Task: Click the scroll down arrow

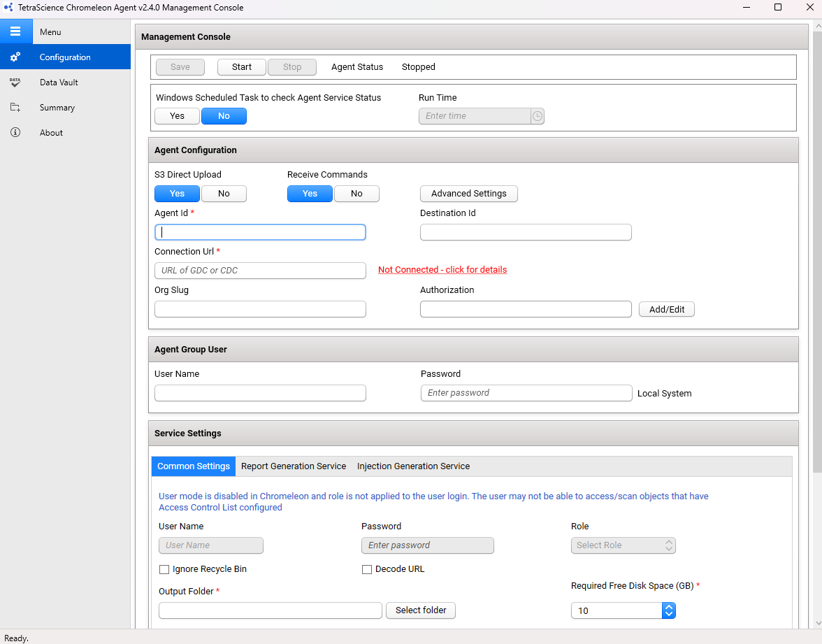Action: coord(817,623)
